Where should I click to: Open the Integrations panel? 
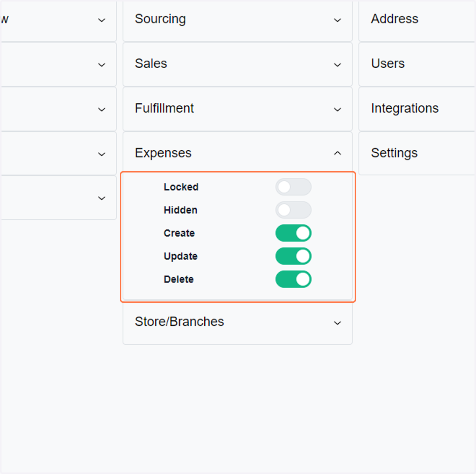(417, 109)
